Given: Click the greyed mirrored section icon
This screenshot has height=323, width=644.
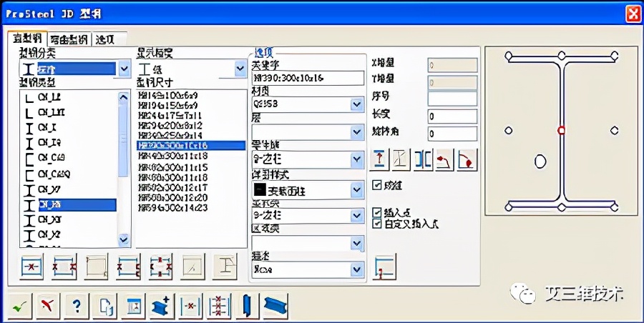Looking at the screenshot, I should point(401,160).
